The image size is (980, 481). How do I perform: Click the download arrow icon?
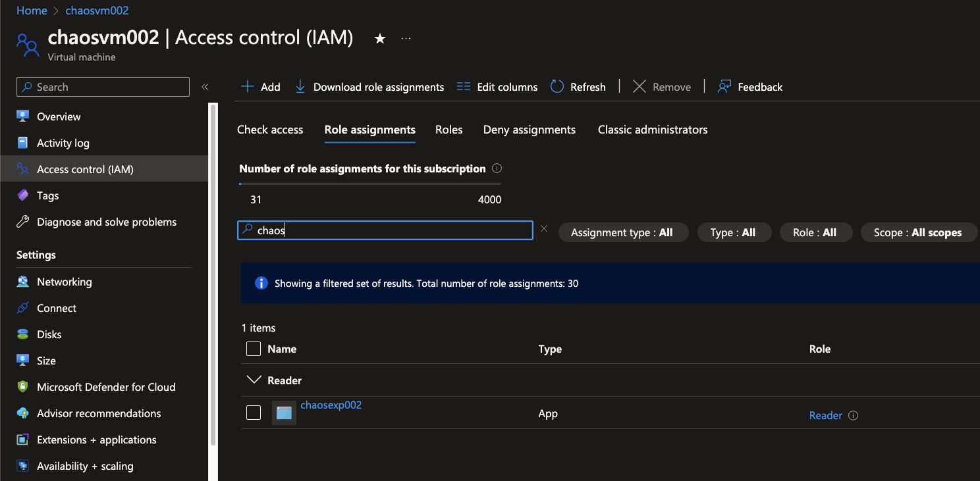click(x=300, y=87)
